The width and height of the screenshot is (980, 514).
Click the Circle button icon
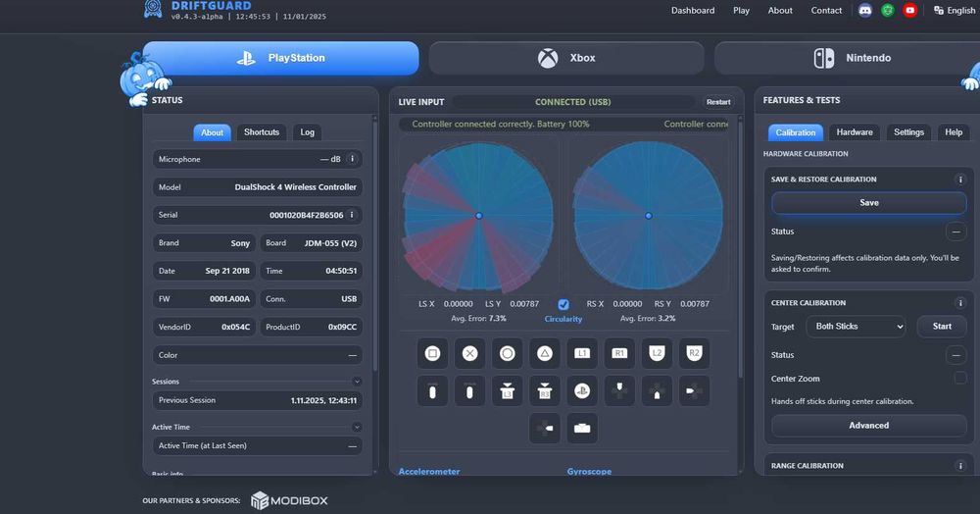click(x=508, y=353)
